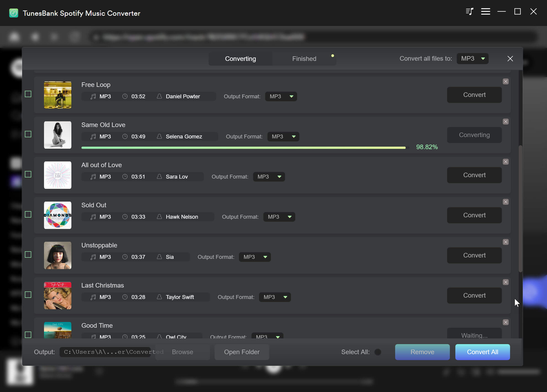Click the remove track icon for Sold Out

point(506,202)
